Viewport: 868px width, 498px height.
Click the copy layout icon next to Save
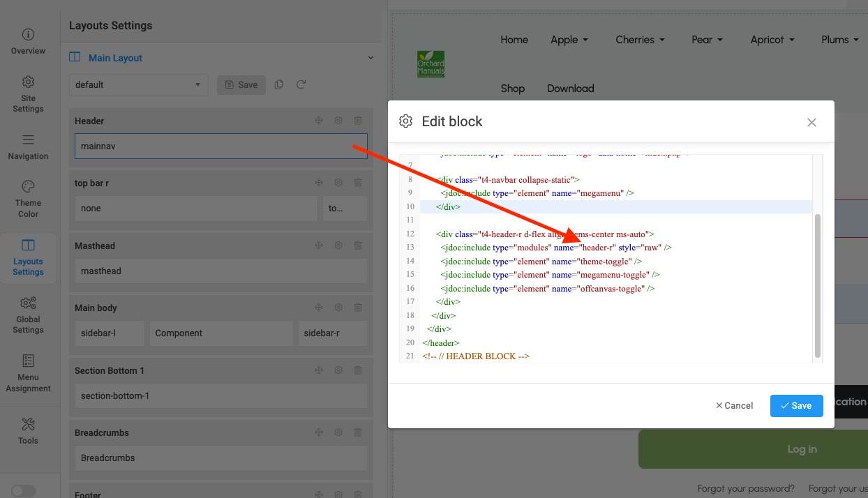click(279, 84)
